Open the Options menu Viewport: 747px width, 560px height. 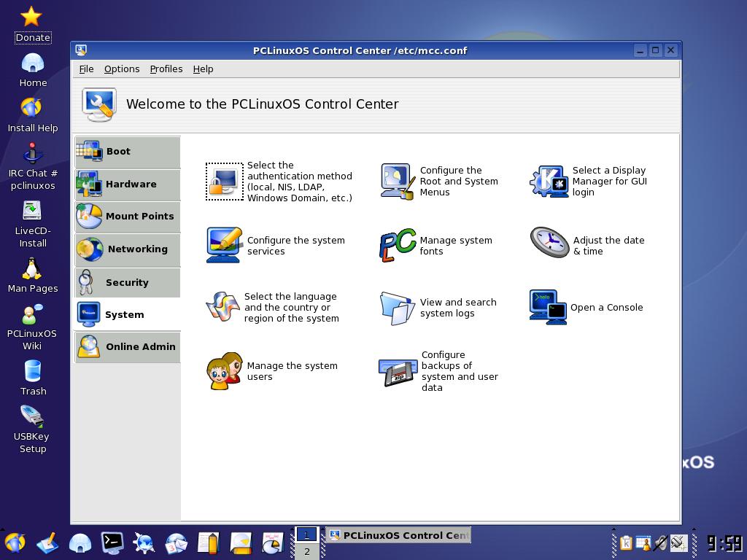pyautogui.click(x=122, y=69)
